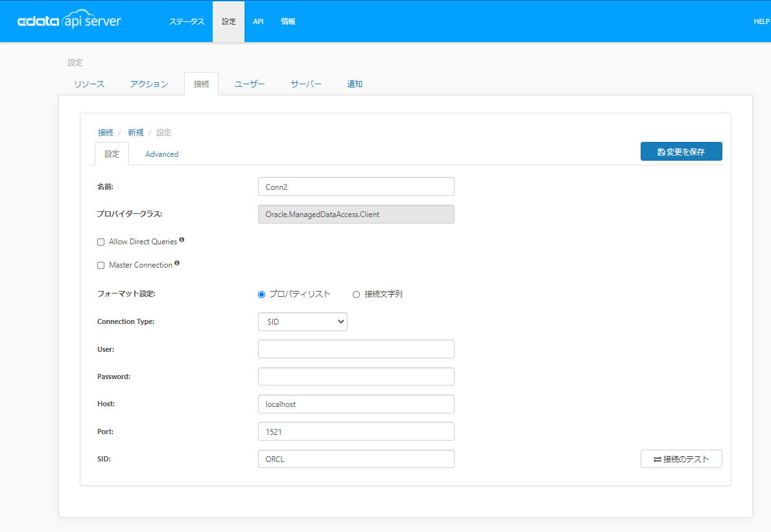Select the 接続文字列 radio option
Image resolution: width=771 pixels, height=532 pixels.
(x=356, y=294)
